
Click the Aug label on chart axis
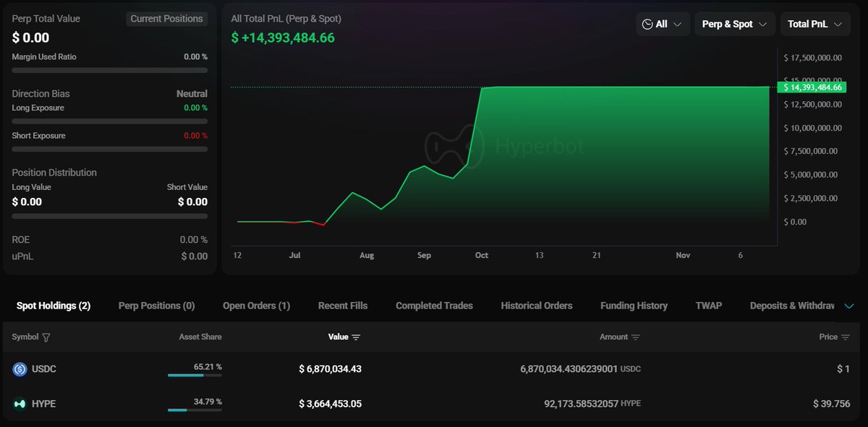click(x=367, y=256)
